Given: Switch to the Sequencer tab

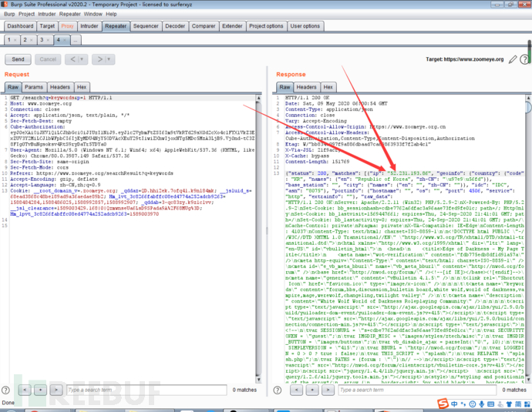Looking at the screenshot, I should [x=146, y=26].
